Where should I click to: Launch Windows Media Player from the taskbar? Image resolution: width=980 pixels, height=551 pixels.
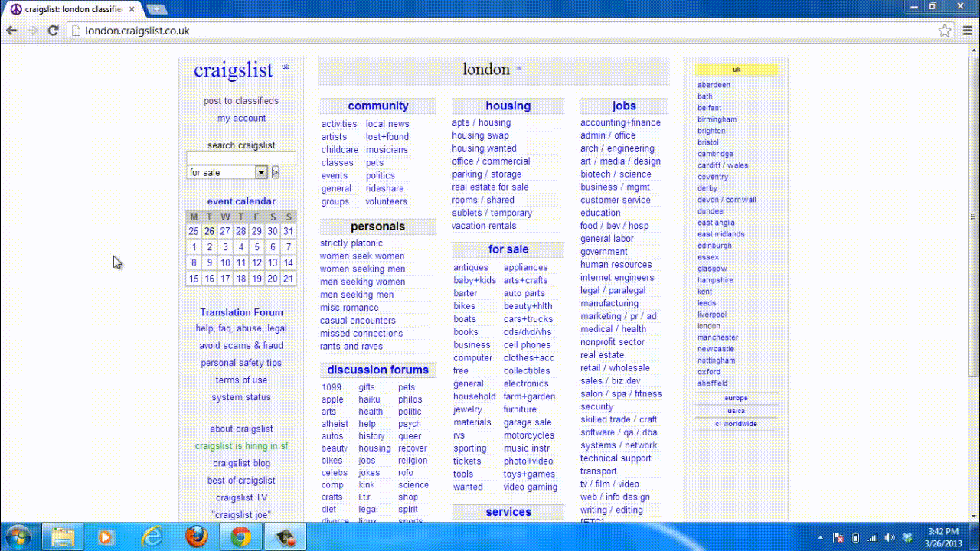tap(106, 537)
